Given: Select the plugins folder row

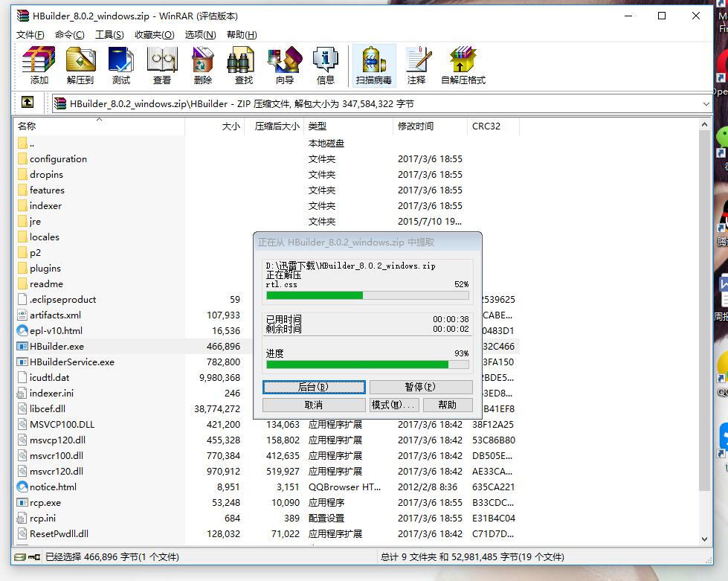Looking at the screenshot, I should tap(266, 269).
